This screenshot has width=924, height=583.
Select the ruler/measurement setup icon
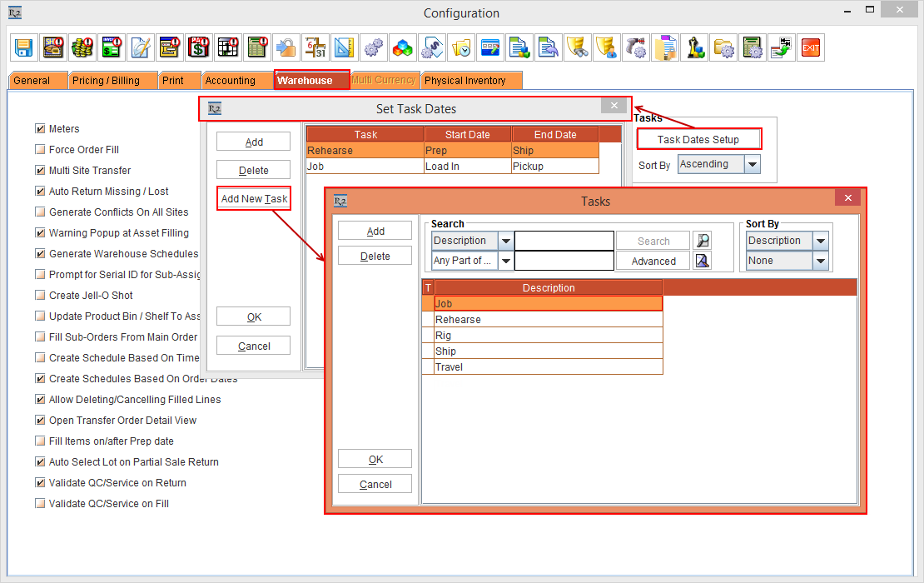pos(345,47)
